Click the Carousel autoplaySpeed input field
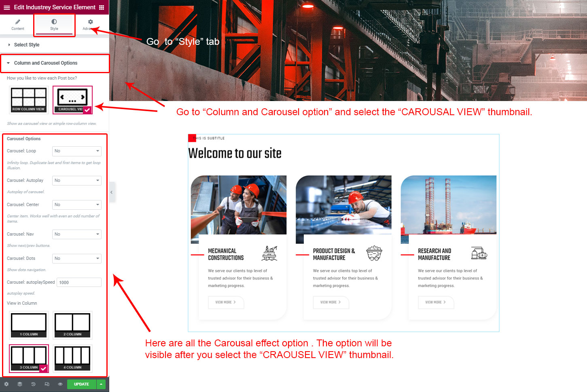Screen dimensions: 587x392 coord(79,282)
